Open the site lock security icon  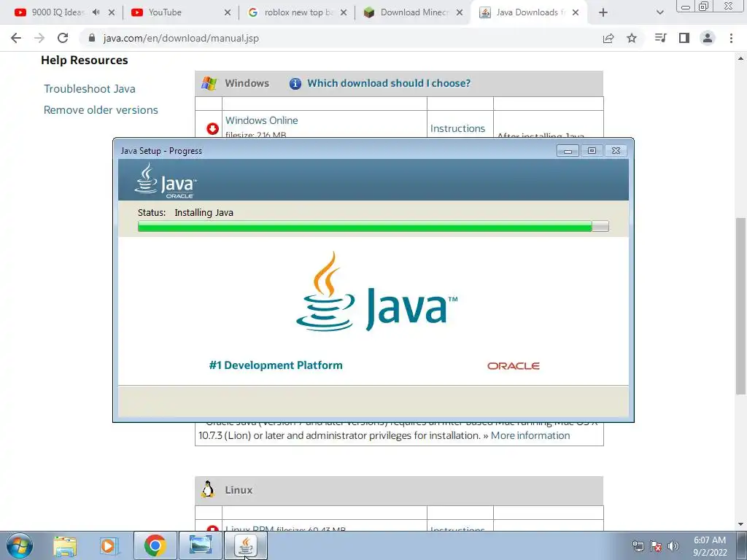(92, 38)
